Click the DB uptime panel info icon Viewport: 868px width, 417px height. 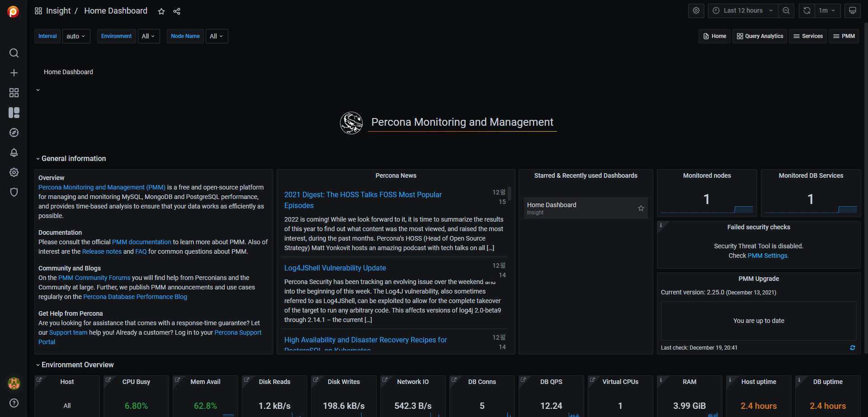(799, 379)
